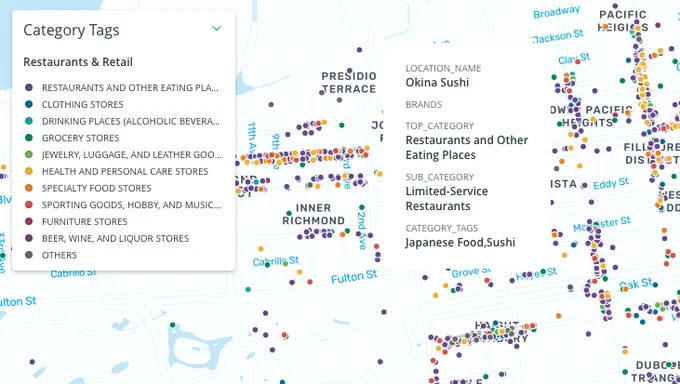This screenshot has height=384, width=680.
Task: Click the RESTAURANTS AND OTHER EATING PLA... legend label
Action: 130,88
